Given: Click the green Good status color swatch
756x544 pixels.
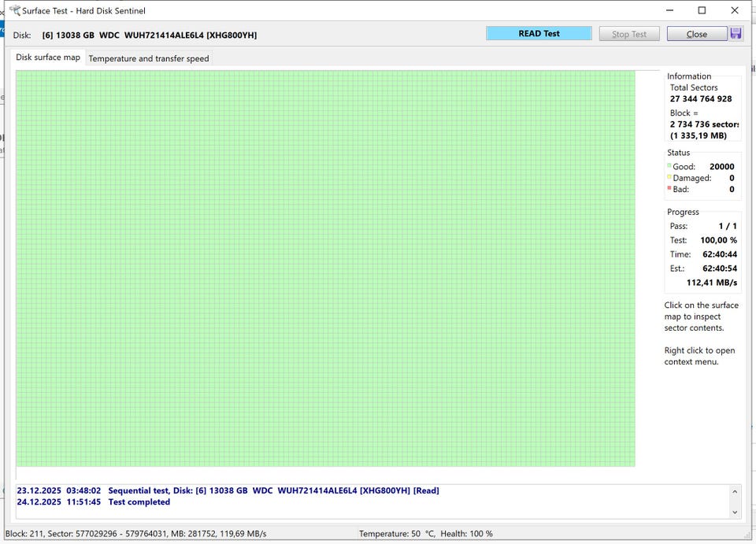Looking at the screenshot, I should tap(669, 165).
